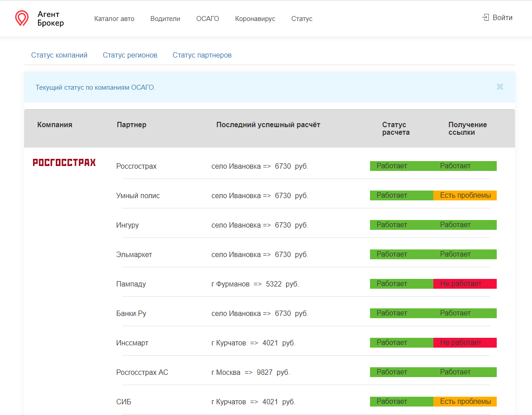The height and width of the screenshot is (415, 532).
Task: Click Банки.Ру's село Ивановка 6730 руб. calculation
Action: tap(260, 314)
